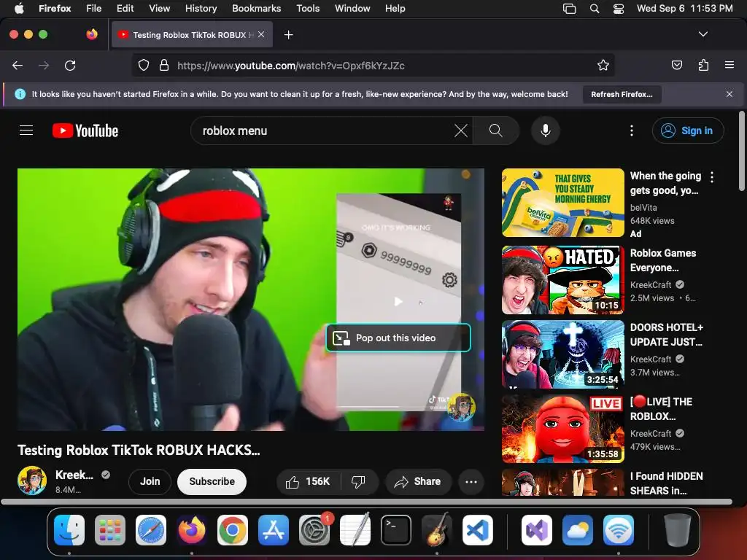This screenshot has width=747, height=560.
Task: Save page to Pocket
Action: click(676, 65)
